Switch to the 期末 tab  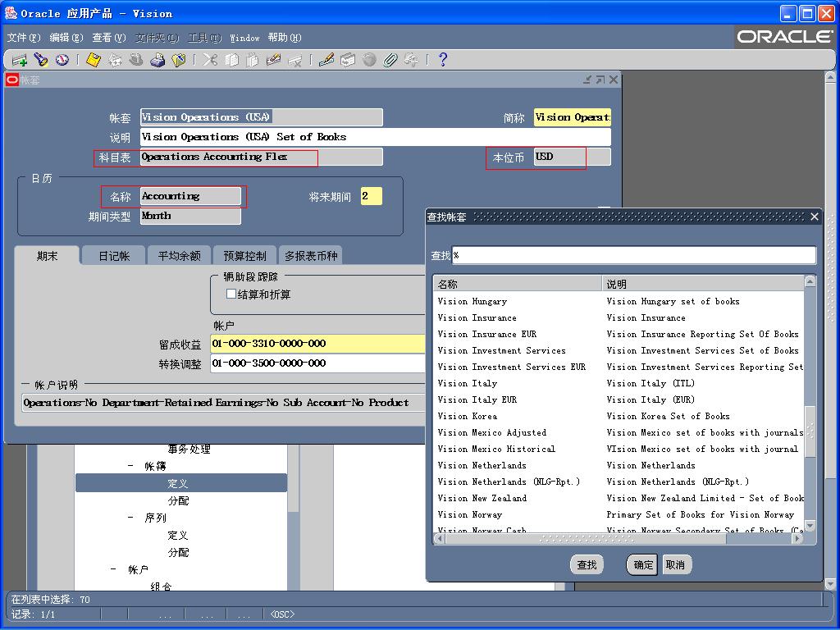coord(47,256)
